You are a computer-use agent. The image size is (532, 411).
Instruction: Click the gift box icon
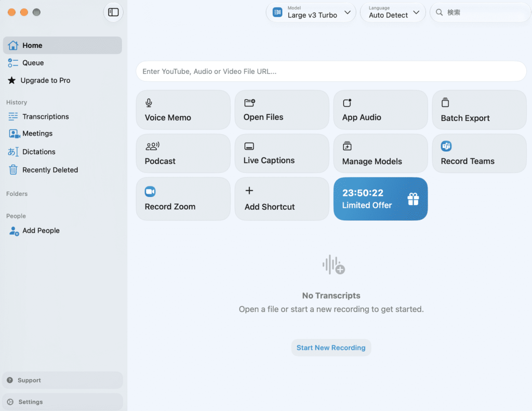coord(413,199)
